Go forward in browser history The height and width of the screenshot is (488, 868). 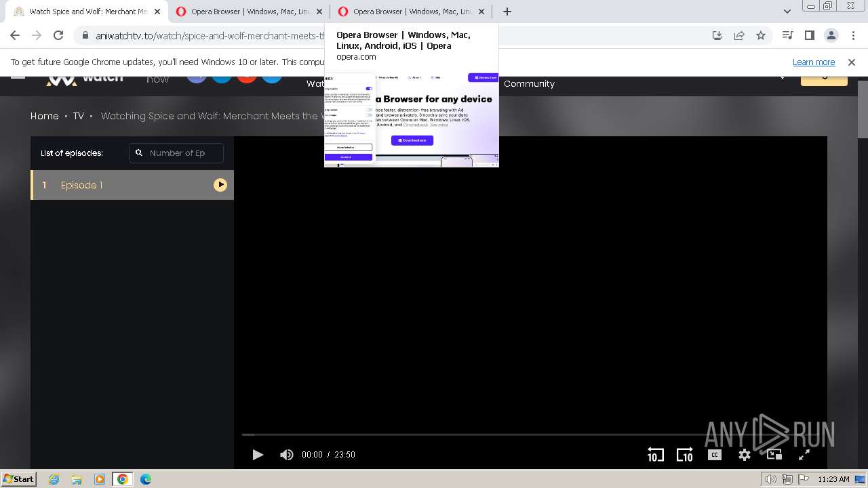pyautogui.click(x=37, y=35)
